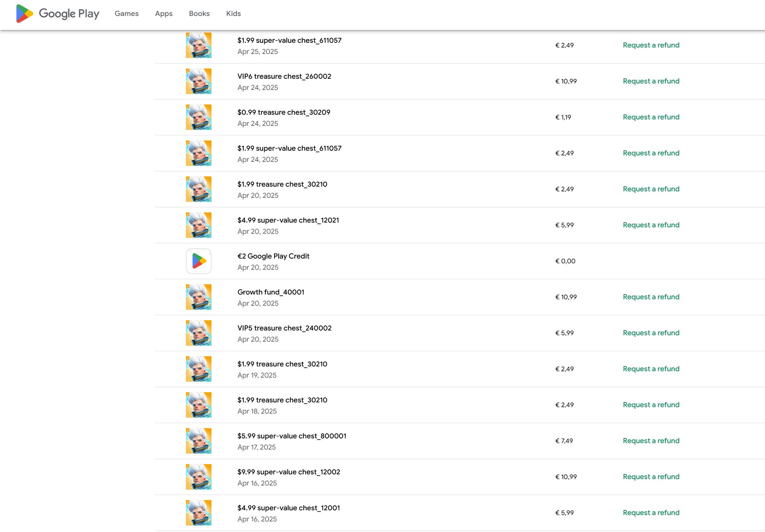Request refund for $5.99 super-value chest_800001
765x532 pixels.
tap(651, 441)
